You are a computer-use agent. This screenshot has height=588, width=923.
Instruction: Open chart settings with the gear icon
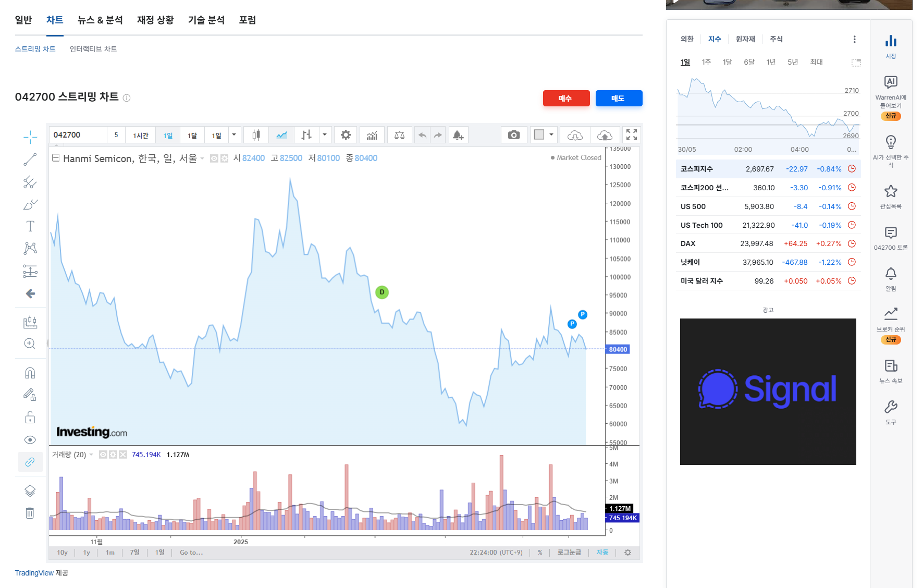(346, 134)
